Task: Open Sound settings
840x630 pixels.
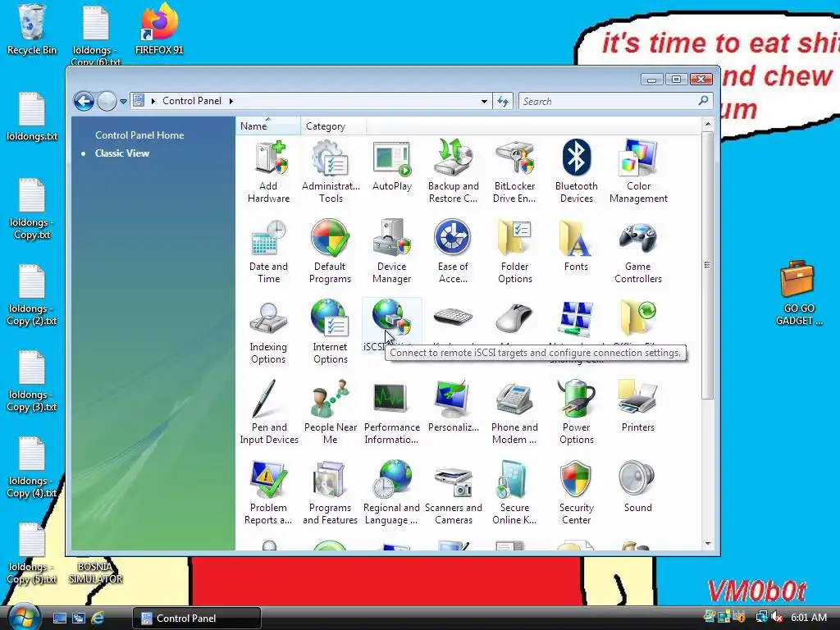Action: pyautogui.click(x=637, y=487)
